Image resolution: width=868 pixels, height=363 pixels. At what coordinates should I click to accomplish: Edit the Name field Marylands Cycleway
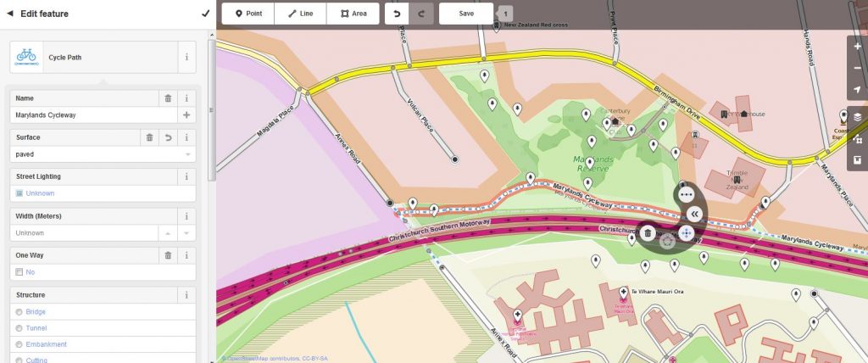pyautogui.click(x=93, y=115)
